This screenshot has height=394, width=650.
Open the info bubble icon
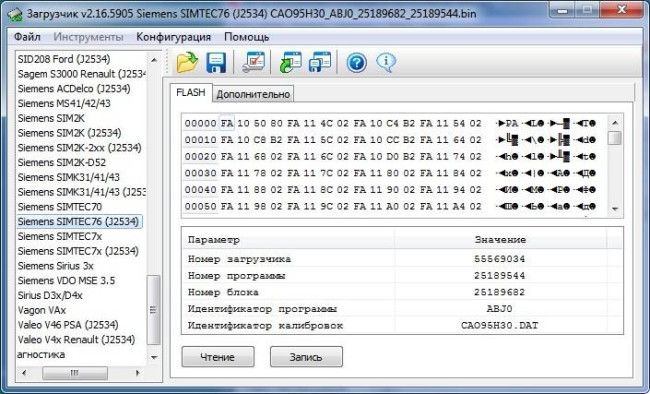(386, 62)
